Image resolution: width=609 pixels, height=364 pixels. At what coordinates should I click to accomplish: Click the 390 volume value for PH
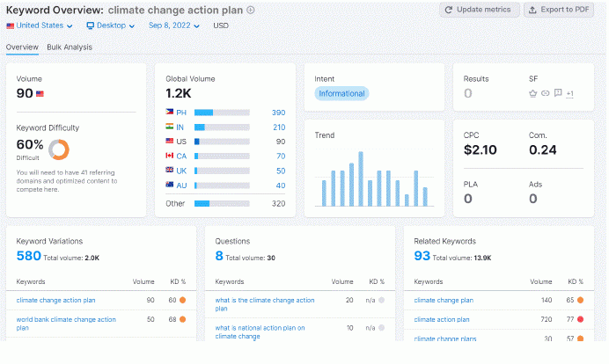point(278,113)
